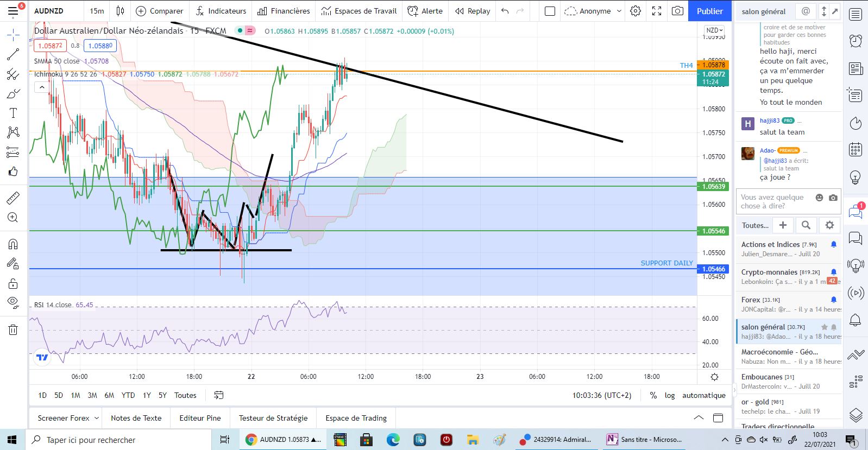Switch to Testeur de Stratégie tab
Viewport: 868px width, 450px height.
tap(273, 418)
